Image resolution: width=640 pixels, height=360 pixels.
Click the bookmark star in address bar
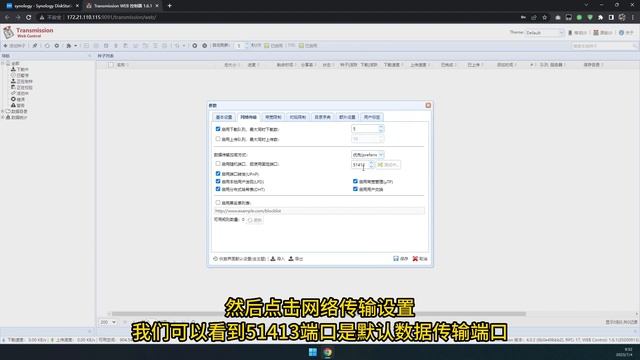(x=544, y=17)
